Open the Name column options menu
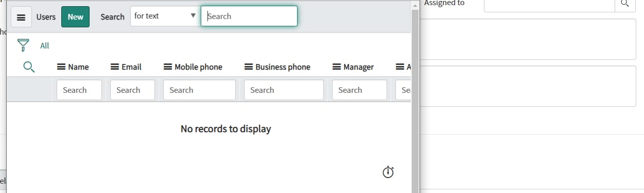Screen dimensions: 644x193 (x=61, y=67)
